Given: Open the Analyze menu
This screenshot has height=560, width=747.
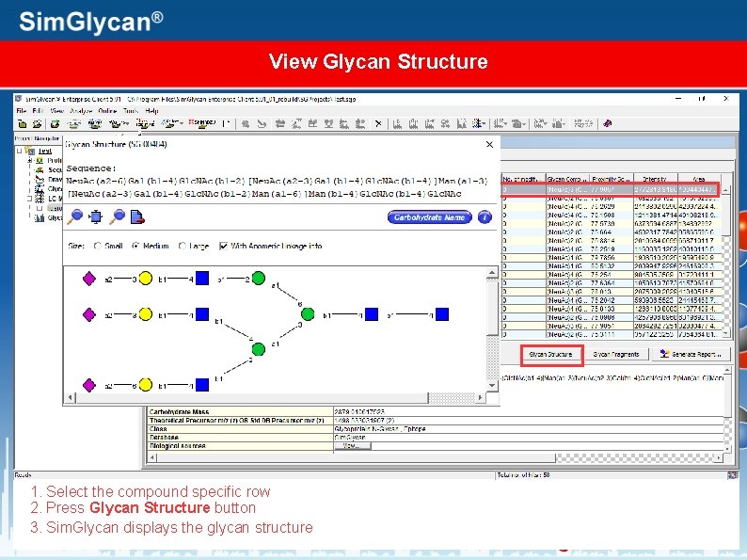Looking at the screenshot, I should (81, 110).
